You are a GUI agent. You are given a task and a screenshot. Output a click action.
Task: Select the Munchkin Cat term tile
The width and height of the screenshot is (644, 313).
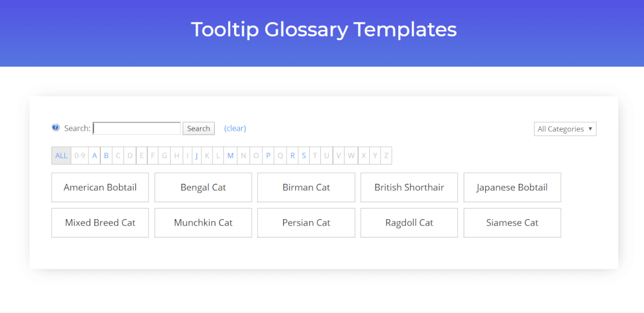203,223
